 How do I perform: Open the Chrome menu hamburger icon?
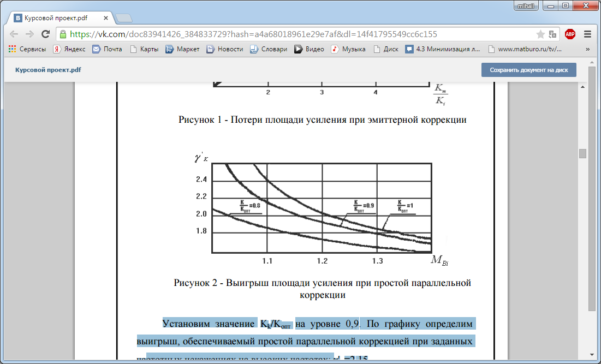[587, 34]
